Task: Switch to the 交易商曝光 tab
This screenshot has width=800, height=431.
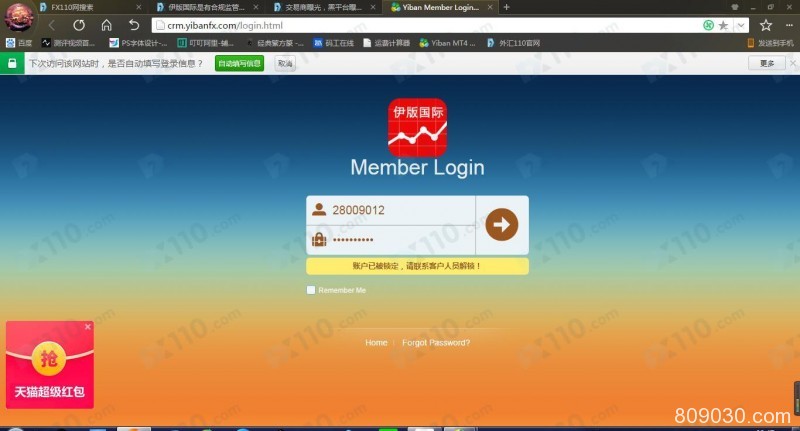Action: click(x=324, y=7)
